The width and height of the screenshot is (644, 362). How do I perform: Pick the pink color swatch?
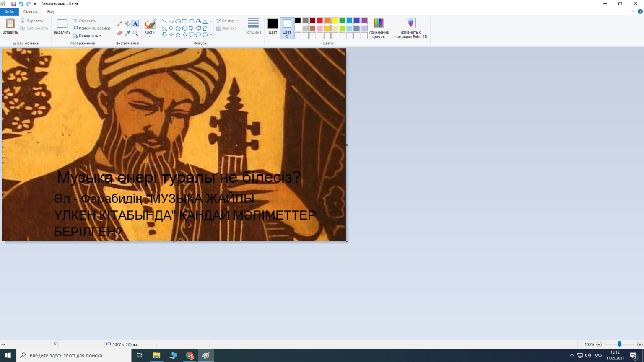pos(320,28)
